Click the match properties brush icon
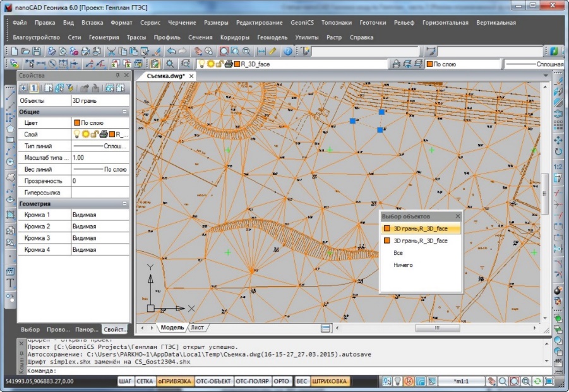Screen dimensions: 569x392 (157, 51)
